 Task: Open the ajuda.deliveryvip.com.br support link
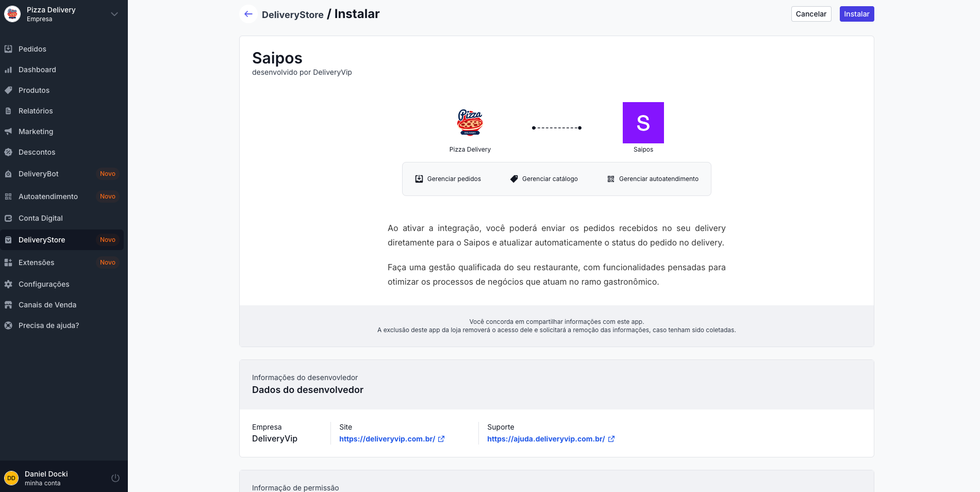[x=546, y=439]
